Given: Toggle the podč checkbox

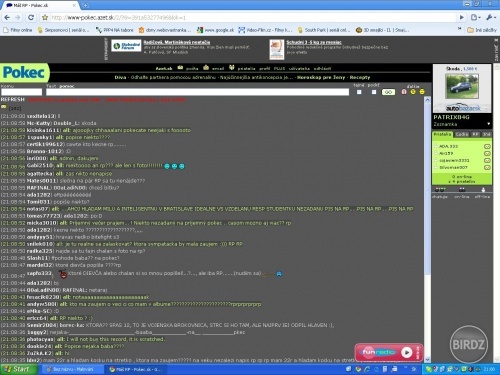Looking at the screenshot, I should coord(374,92).
